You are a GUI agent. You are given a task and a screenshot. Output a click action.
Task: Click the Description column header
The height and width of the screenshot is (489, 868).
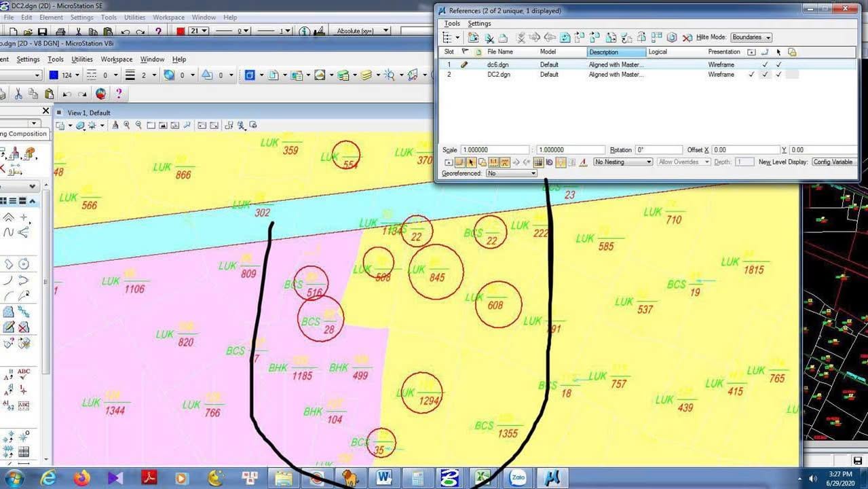tap(616, 52)
